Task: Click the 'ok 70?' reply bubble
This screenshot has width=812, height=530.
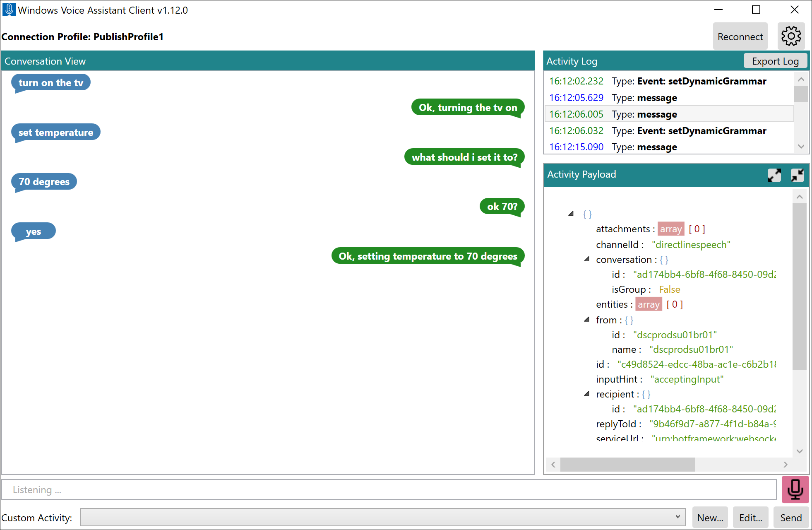Action: pyautogui.click(x=502, y=207)
